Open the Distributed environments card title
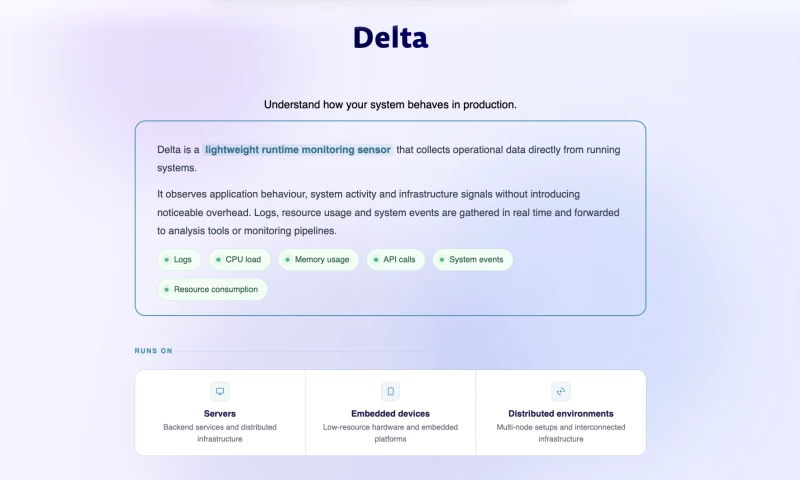This screenshot has width=800, height=480. (561, 414)
